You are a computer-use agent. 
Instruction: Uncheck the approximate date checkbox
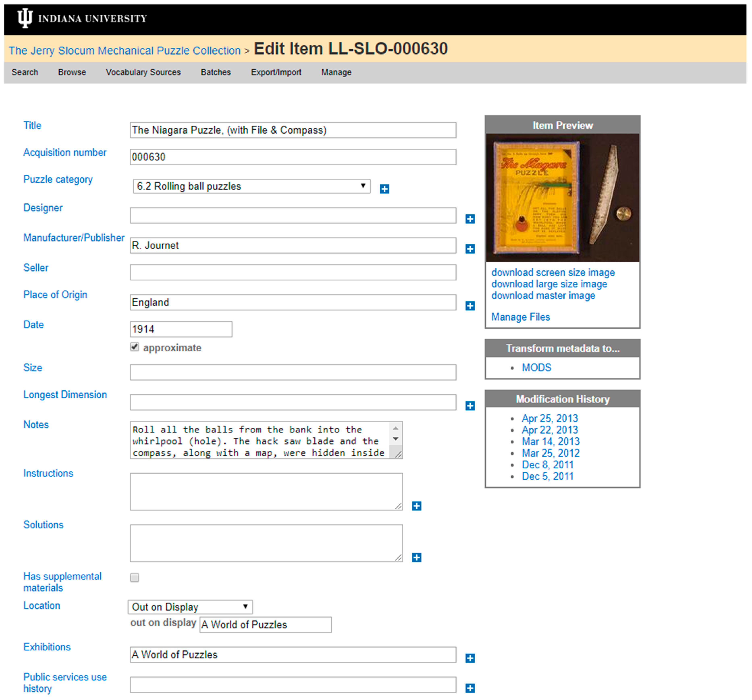pyautogui.click(x=135, y=347)
